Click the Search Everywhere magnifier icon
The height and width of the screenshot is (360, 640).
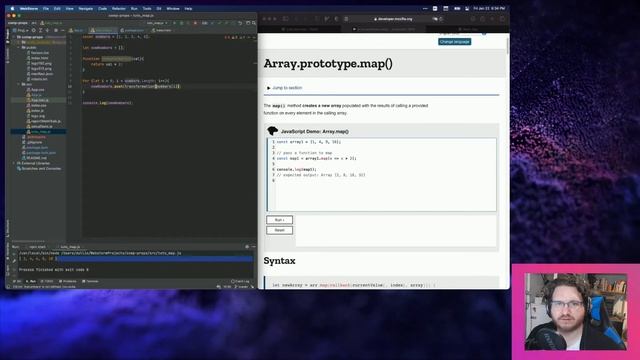point(254,23)
